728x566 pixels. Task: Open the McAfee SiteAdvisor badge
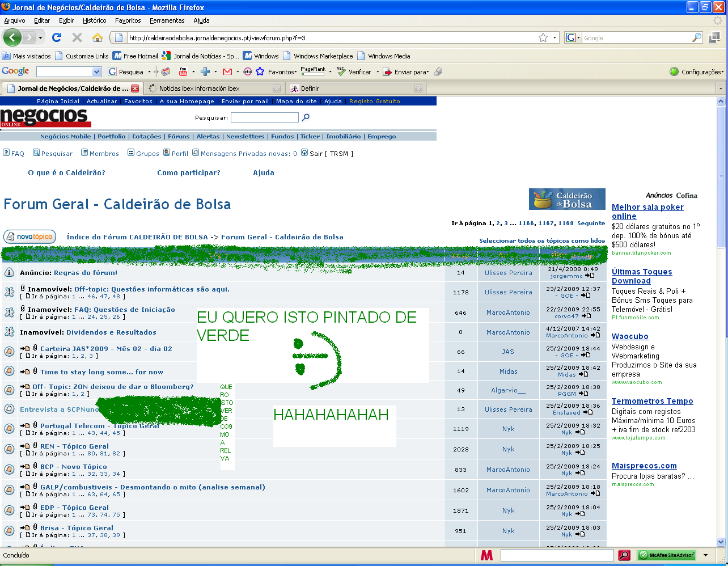click(x=667, y=555)
